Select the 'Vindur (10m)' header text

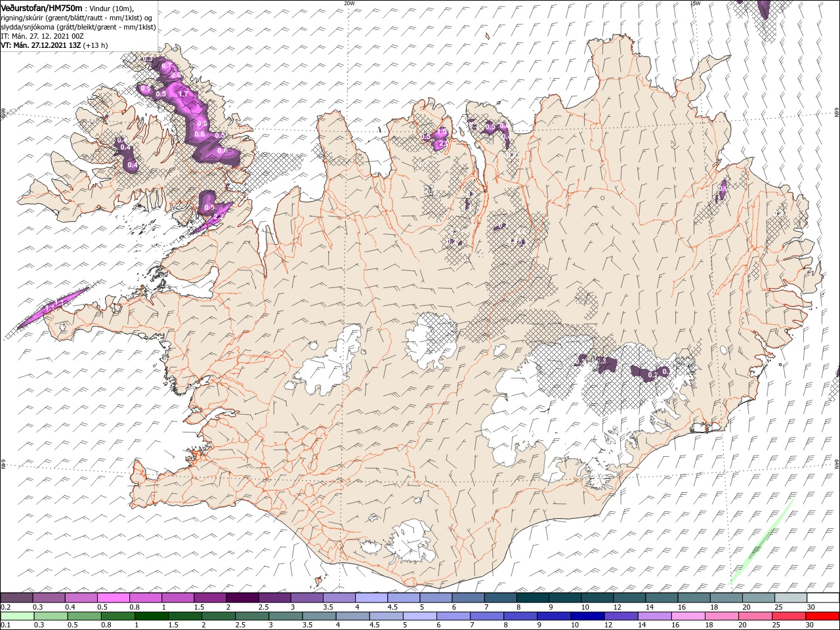(110, 9)
